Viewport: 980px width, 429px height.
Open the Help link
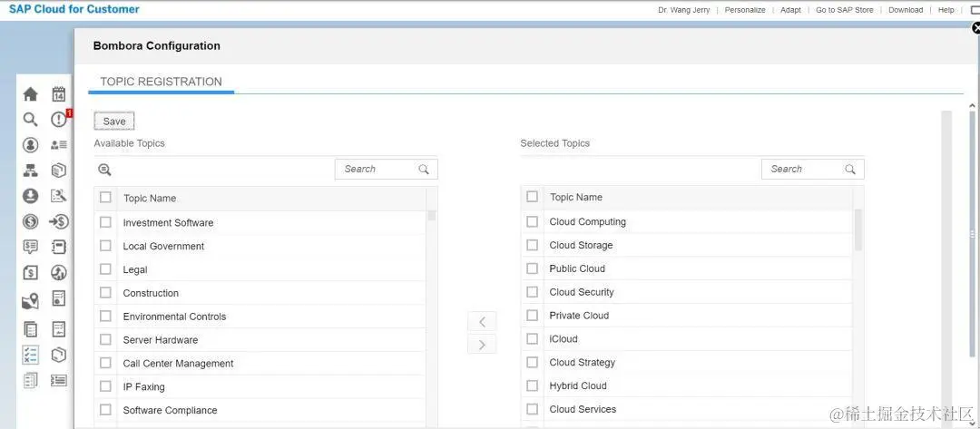click(946, 10)
